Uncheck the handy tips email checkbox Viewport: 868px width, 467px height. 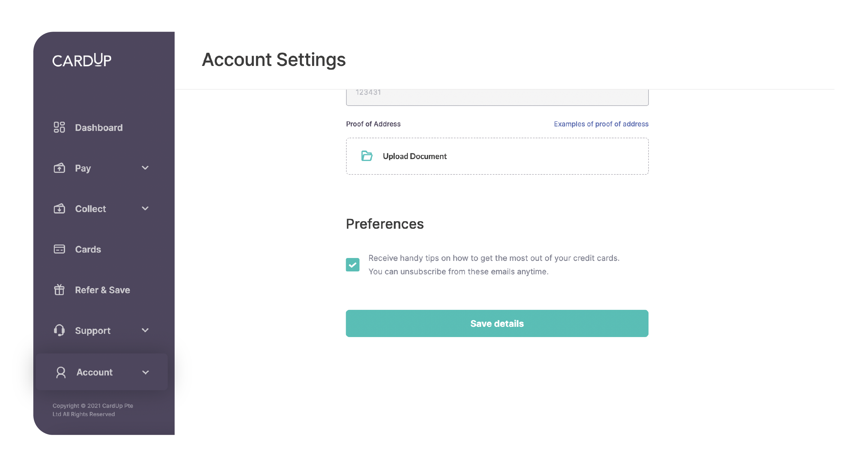(x=352, y=265)
